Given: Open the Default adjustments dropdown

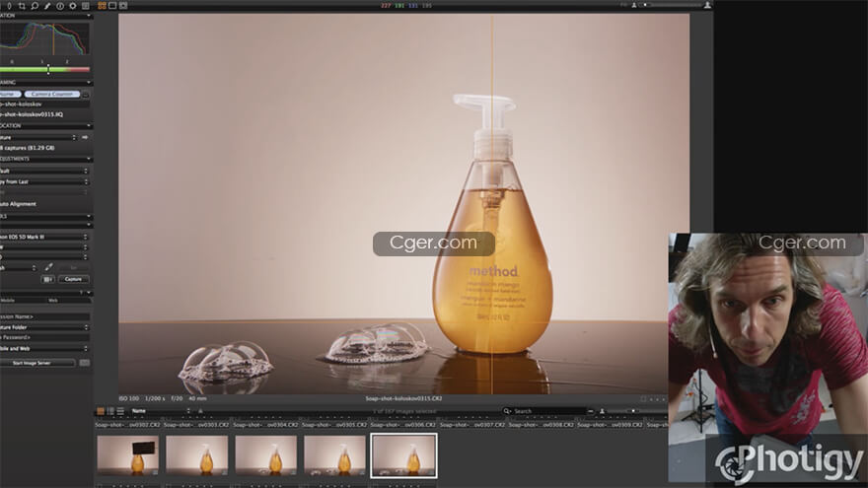Looking at the screenshot, I should coord(44,171).
